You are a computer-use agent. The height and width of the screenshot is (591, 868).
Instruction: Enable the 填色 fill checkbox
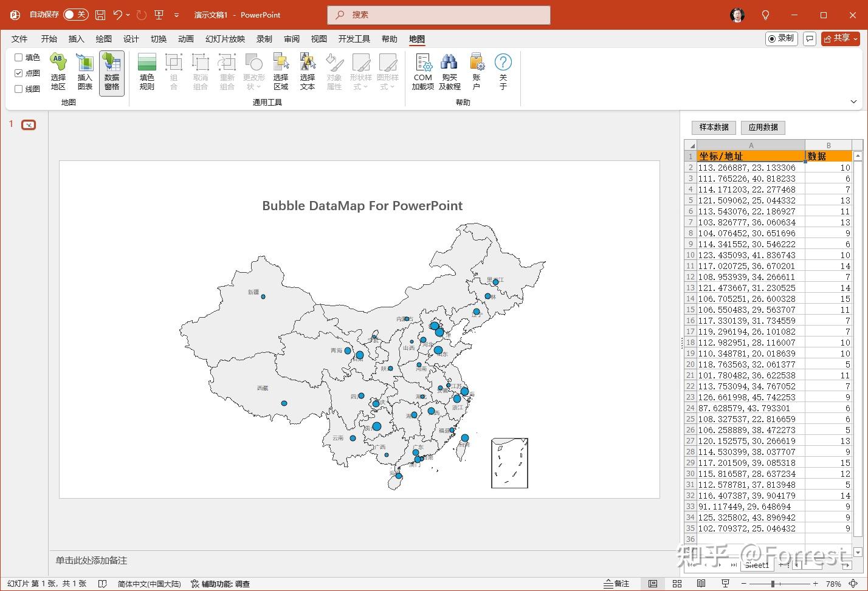(18, 57)
